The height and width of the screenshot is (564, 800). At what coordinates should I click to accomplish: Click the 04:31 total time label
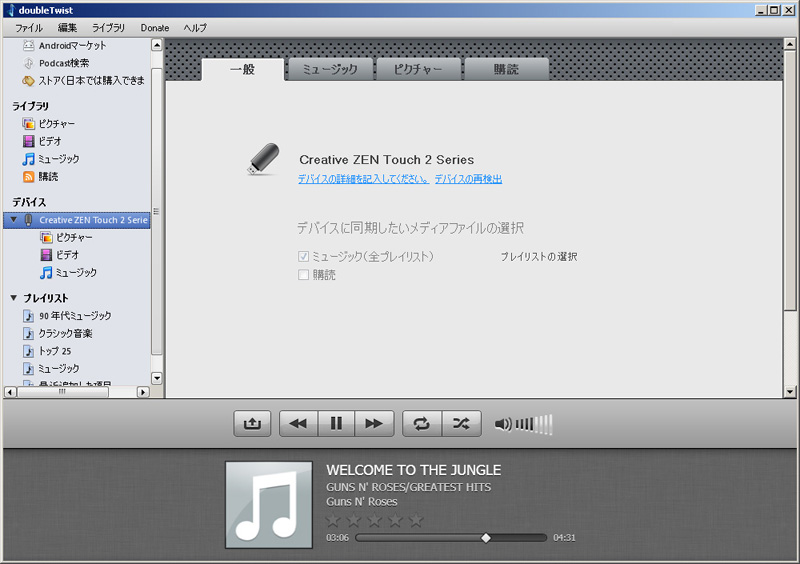(564, 537)
